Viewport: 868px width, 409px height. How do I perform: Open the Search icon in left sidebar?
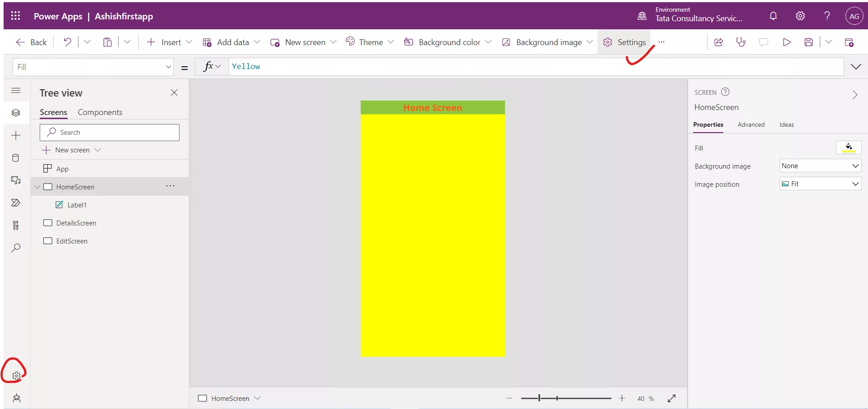[16, 248]
